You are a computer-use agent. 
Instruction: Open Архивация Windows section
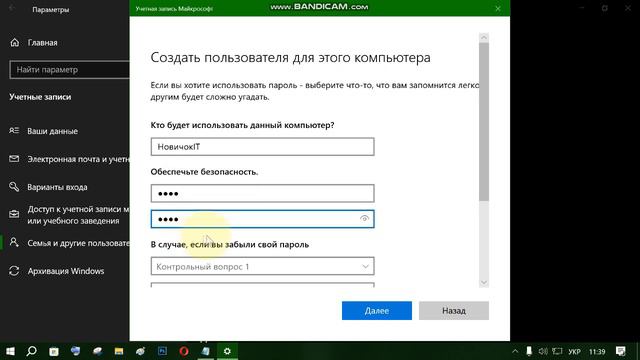tap(66, 271)
